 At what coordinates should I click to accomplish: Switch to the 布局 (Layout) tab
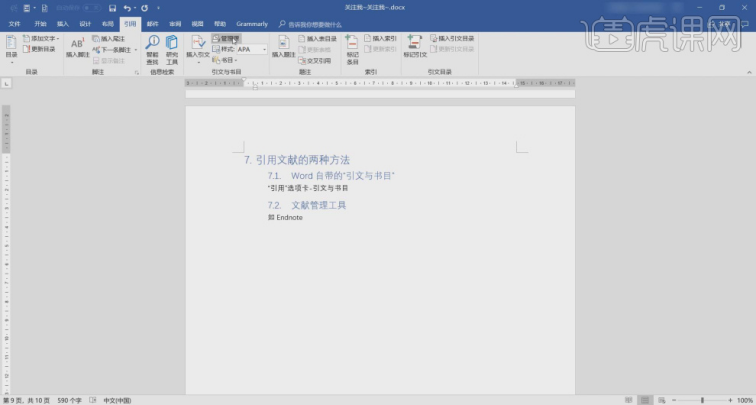pyautogui.click(x=108, y=24)
